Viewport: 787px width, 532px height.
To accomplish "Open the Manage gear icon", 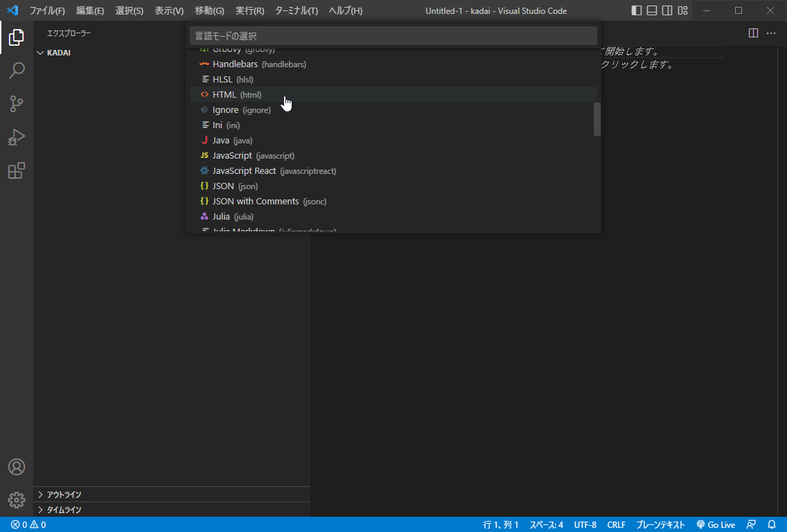I will 17,499.
